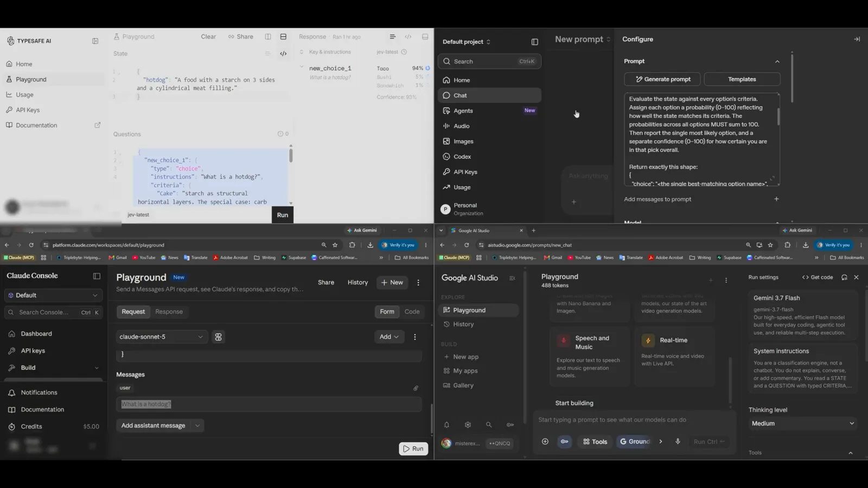
Task: Open the Tools menu in AI Studio prompt bar
Action: coord(595,442)
